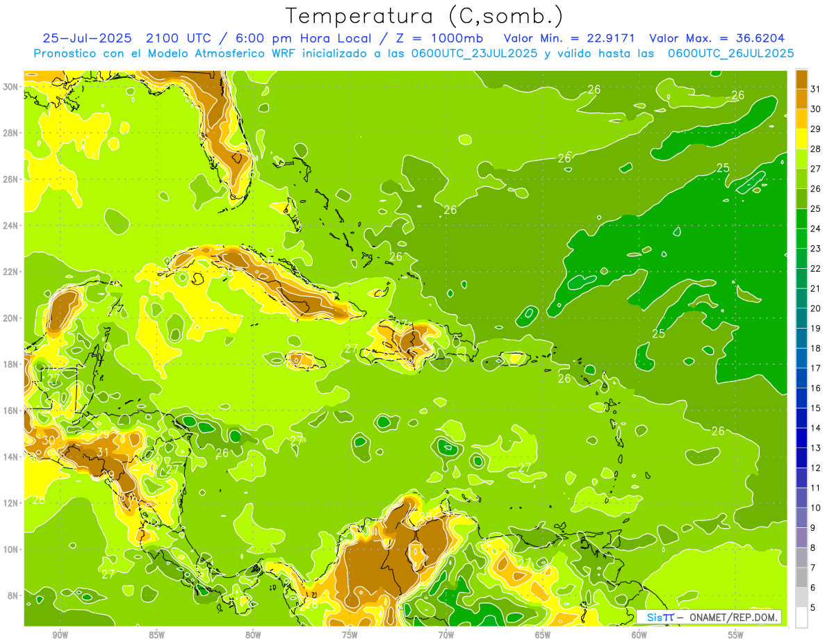Click 'Valor Min. = 22.9171'
This screenshot has width=834, height=644.
[569, 38]
